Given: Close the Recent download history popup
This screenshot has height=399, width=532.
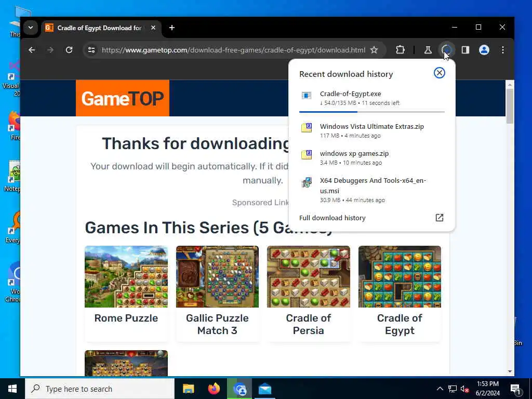Looking at the screenshot, I should 440,73.
